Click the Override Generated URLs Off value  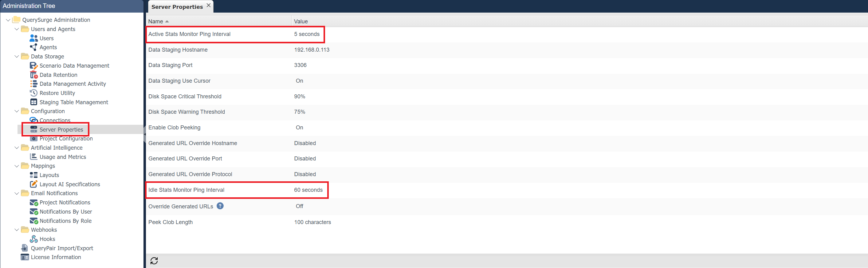(x=300, y=206)
